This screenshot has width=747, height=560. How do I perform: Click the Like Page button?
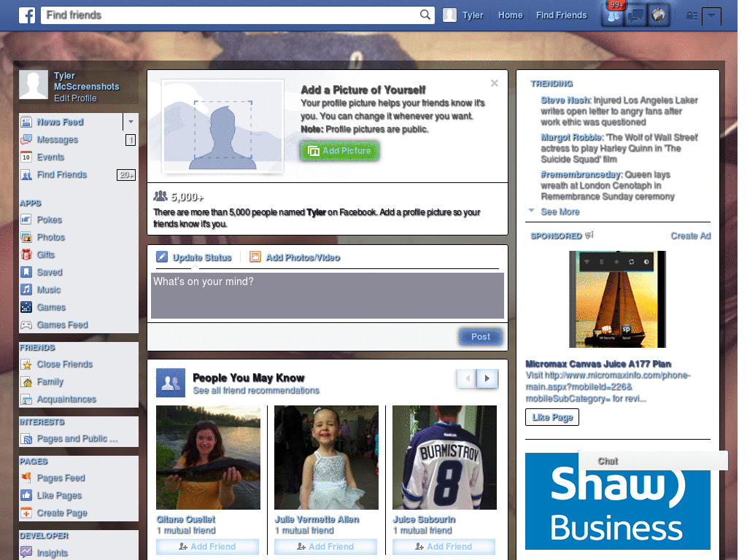[552, 417]
